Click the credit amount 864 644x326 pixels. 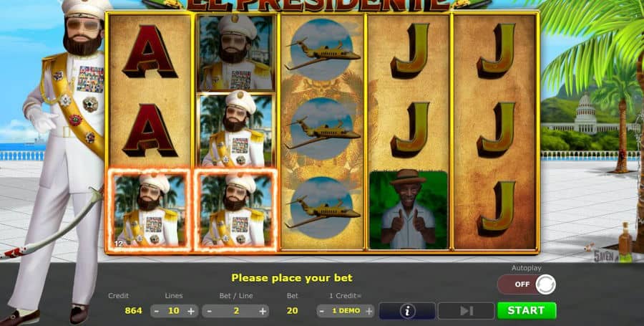click(x=134, y=310)
